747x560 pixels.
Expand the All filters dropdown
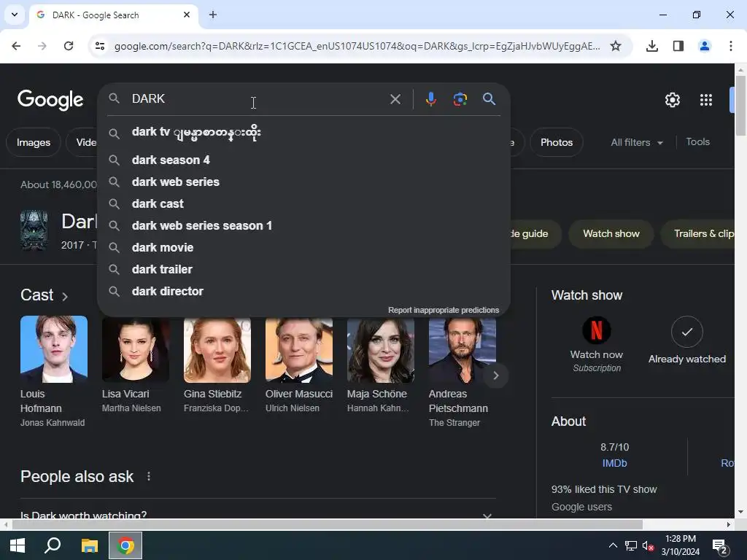[x=636, y=142]
